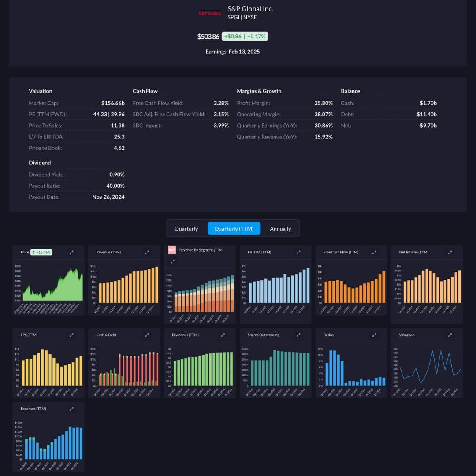Switch to Quarterly view
Image resolution: width=476 pixels, height=476 pixels.
tap(186, 229)
